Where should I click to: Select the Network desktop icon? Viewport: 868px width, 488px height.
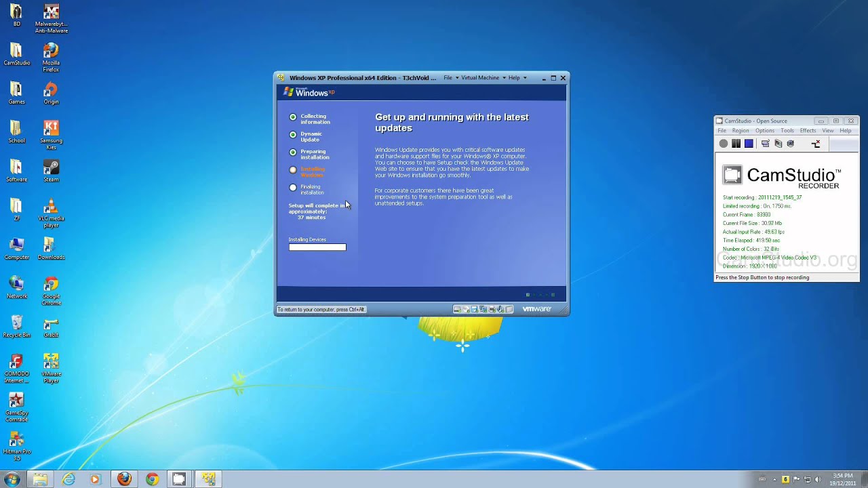pos(16,287)
